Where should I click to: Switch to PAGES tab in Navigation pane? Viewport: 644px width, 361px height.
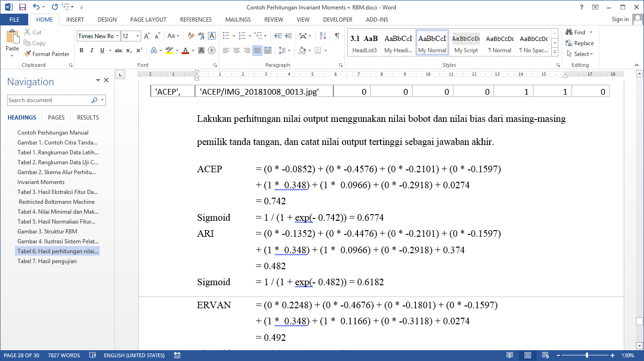pos(56,118)
